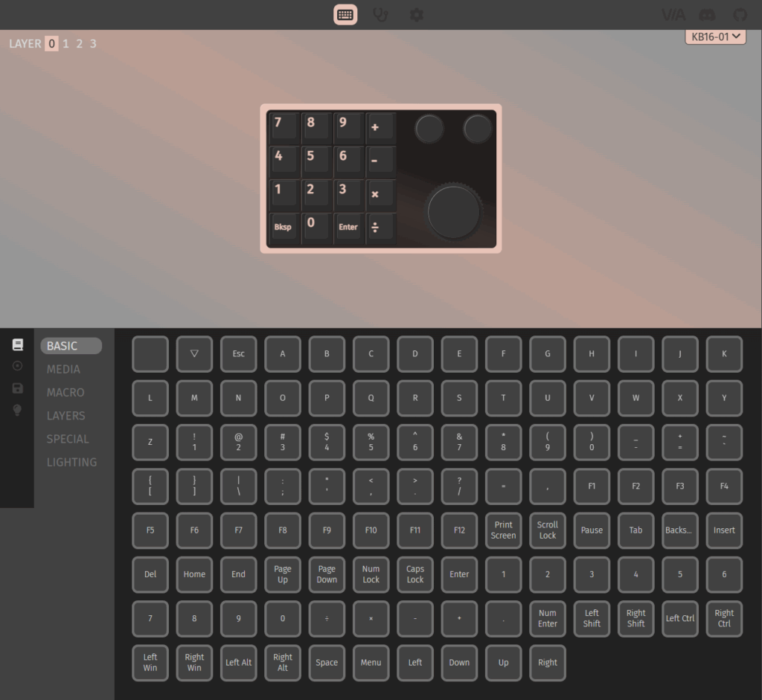
Task: Switch to layer 1
Action: pos(65,44)
